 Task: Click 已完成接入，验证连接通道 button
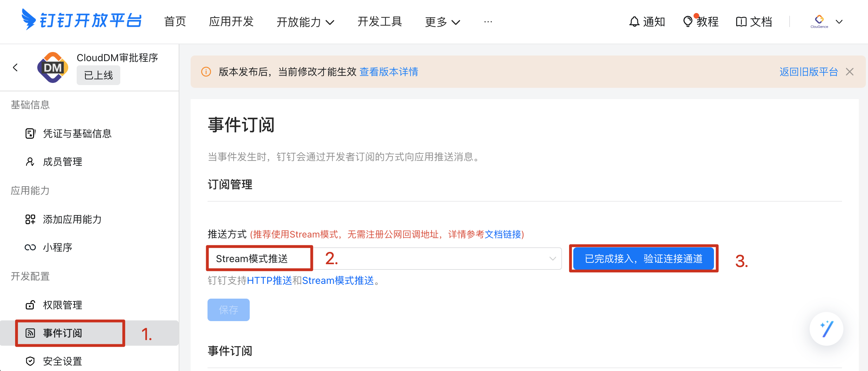[643, 259]
